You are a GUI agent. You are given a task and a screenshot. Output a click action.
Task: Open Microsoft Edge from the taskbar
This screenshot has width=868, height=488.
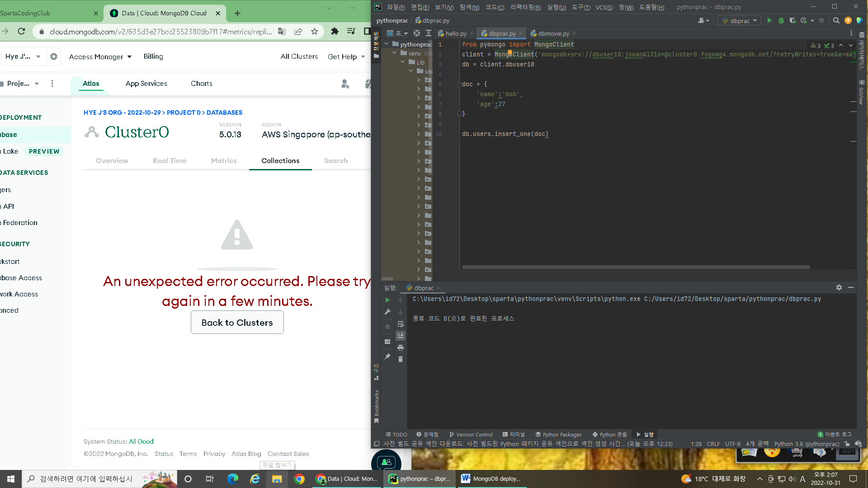click(x=233, y=479)
